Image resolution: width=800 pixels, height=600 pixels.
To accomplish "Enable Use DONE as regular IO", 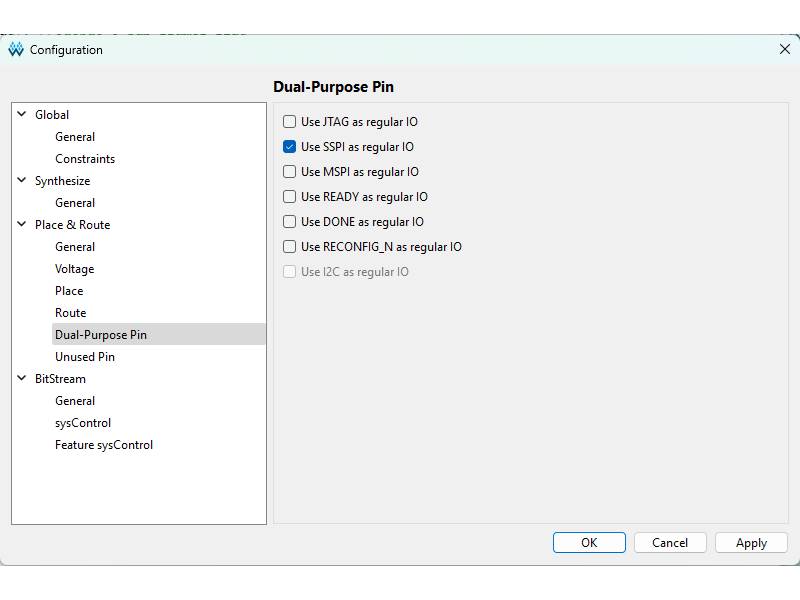I will [x=290, y=222].
